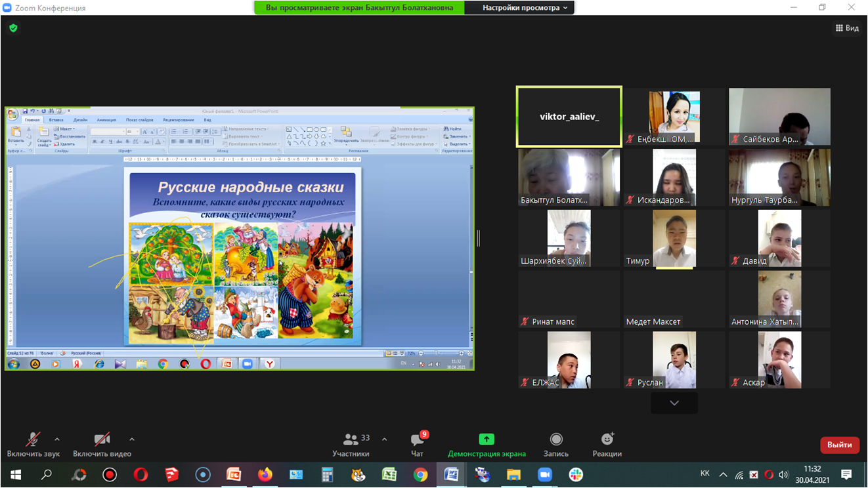The height and width of the screenshot is (488, 868).
Task: Open the Настройки просмотра dropdown
Action: (527, 8)
